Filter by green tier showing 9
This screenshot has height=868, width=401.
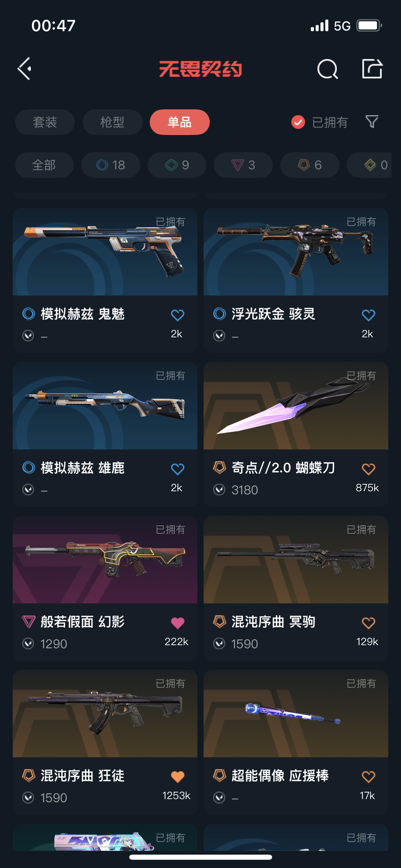click(177, 165)
